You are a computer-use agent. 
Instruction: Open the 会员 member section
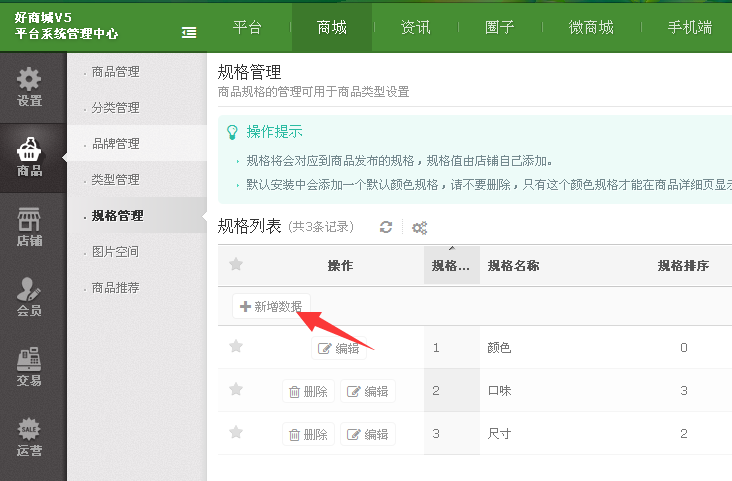click(x=29, y=297)
